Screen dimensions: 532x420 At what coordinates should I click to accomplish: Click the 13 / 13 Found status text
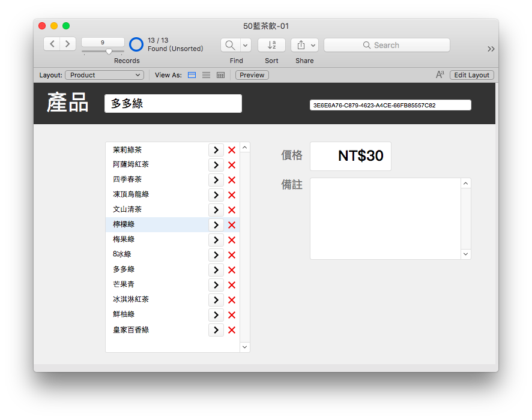pyautogui.click(x=175, y=44)
